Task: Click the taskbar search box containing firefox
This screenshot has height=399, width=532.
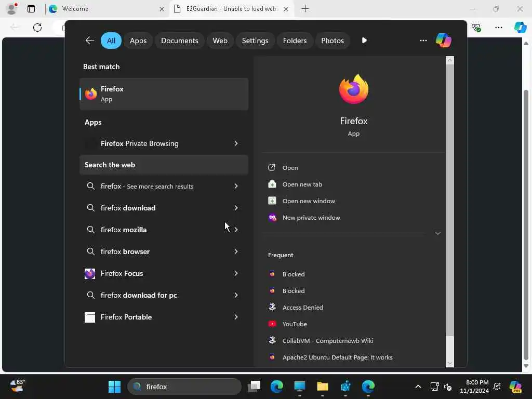Action: 184,387
